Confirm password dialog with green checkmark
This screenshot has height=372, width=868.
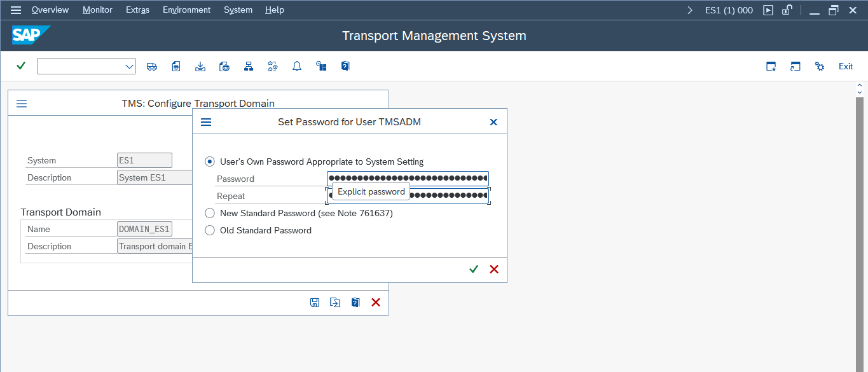pos(474,270)
